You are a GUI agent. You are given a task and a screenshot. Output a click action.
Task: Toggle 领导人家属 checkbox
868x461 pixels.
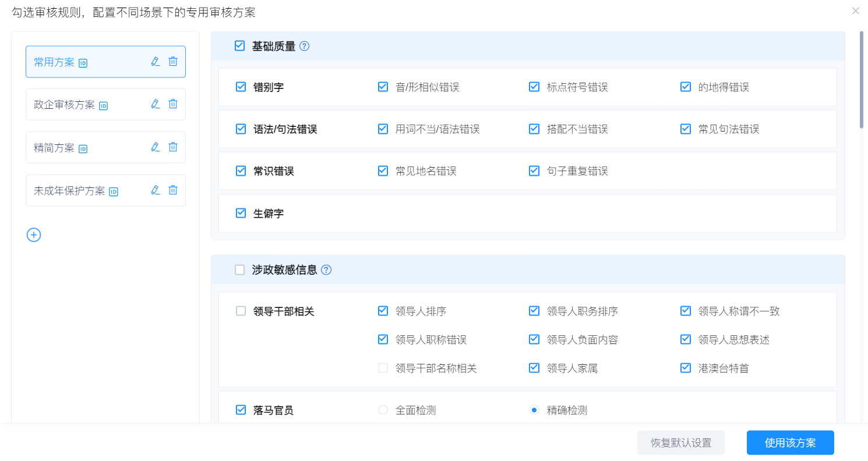pos(534,368)
